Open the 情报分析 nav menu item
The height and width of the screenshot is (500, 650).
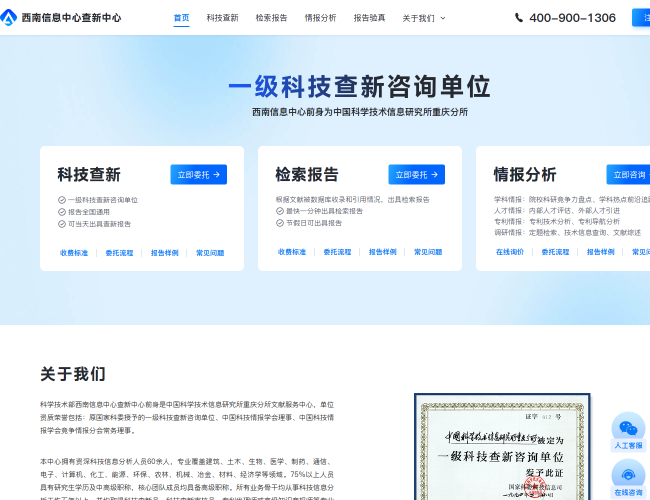tap(320, 18)
